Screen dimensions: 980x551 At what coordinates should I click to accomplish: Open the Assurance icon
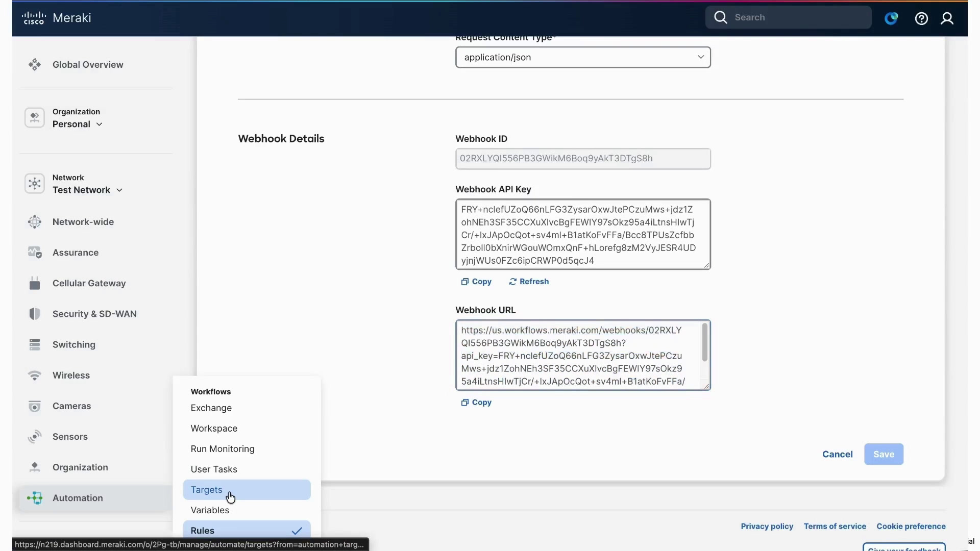35,253
